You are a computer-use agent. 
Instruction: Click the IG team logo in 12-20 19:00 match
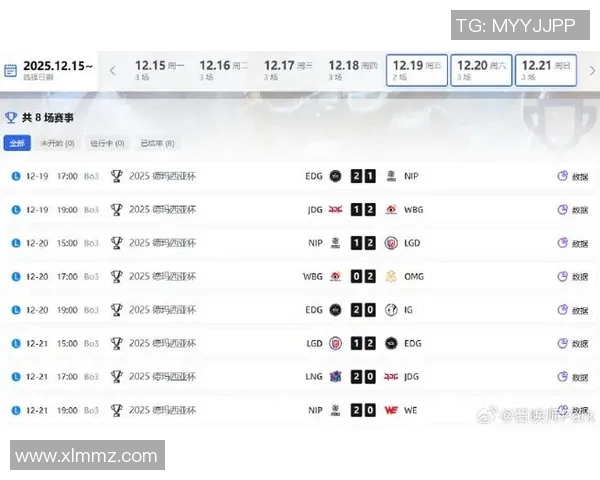[390, 310]
